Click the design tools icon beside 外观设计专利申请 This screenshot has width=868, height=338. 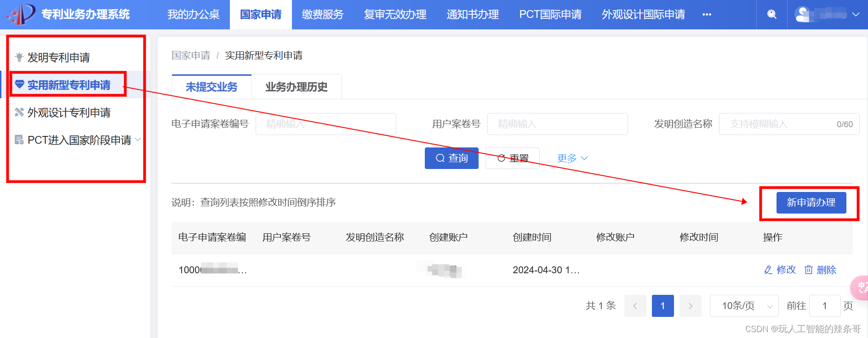pyautogui.click(x=19, y=112)
